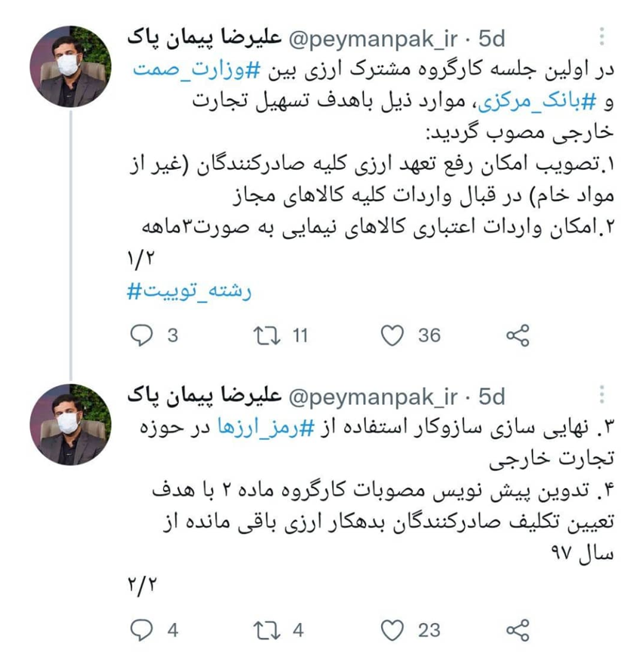Image resolution: width=643 pixels, height=672 pixels.
Task: Open the #بانک_مرکزی hashtag
Action: tap(537, 103)
